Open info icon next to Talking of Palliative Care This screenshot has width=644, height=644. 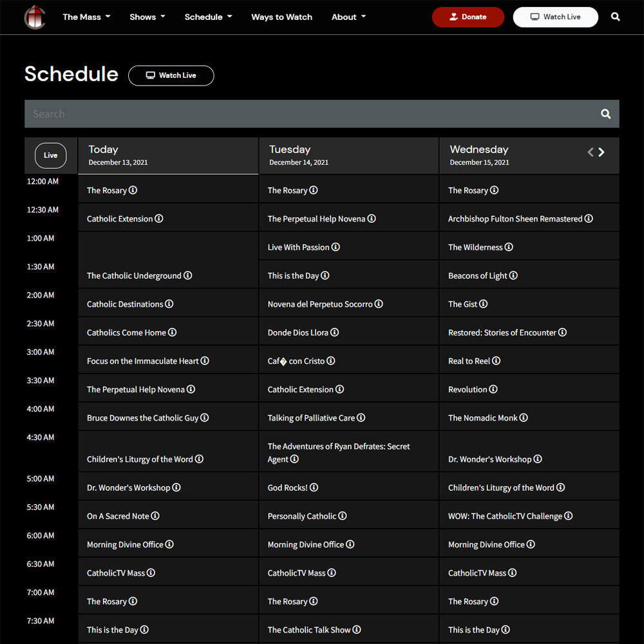pos(361,417)
